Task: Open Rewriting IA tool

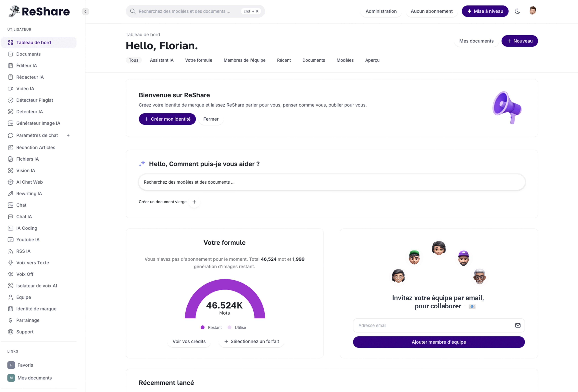Action: coord(39,194)
